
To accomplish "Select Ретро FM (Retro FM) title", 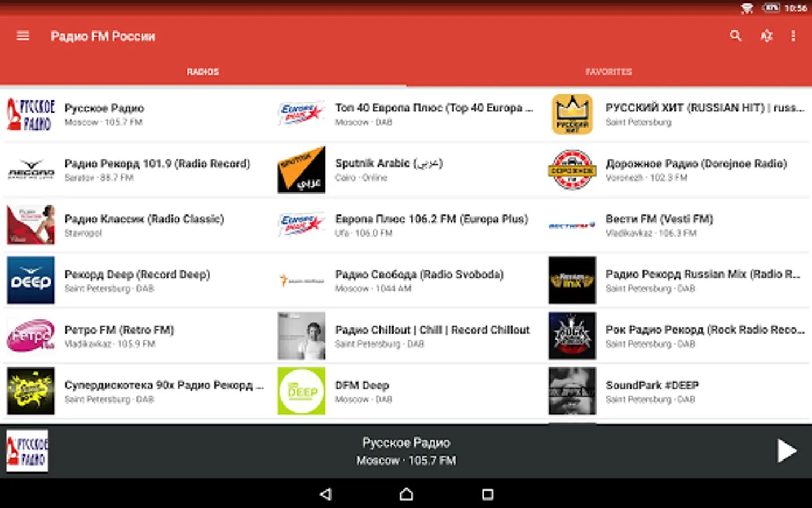I will click(x=119, y=329).
